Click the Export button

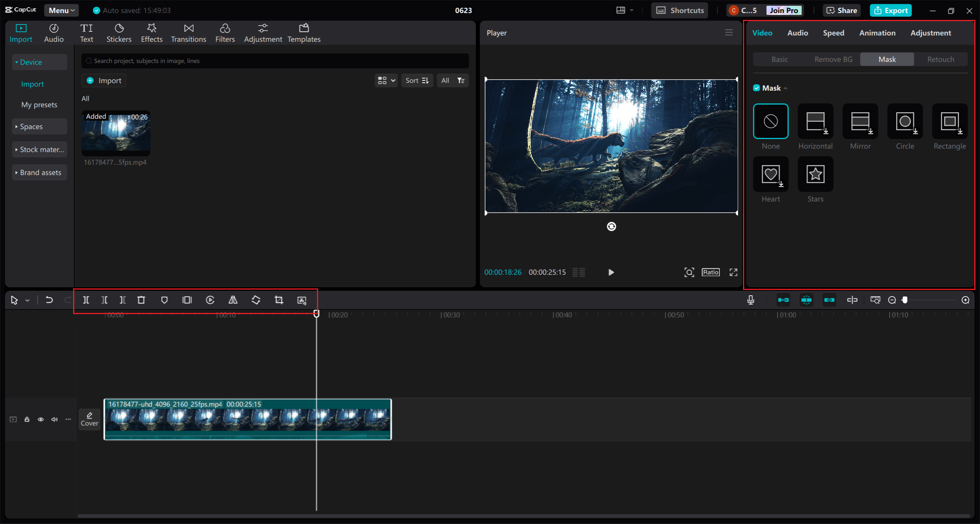pos(890,10)
